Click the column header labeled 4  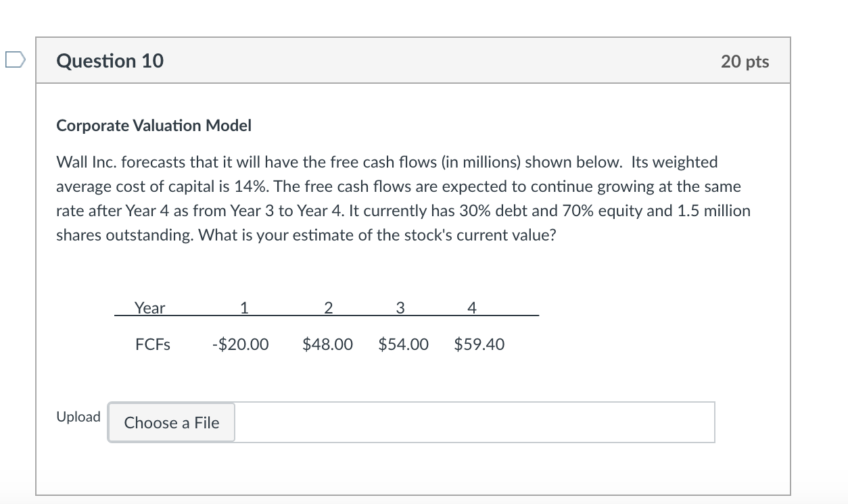pos(471,308)
